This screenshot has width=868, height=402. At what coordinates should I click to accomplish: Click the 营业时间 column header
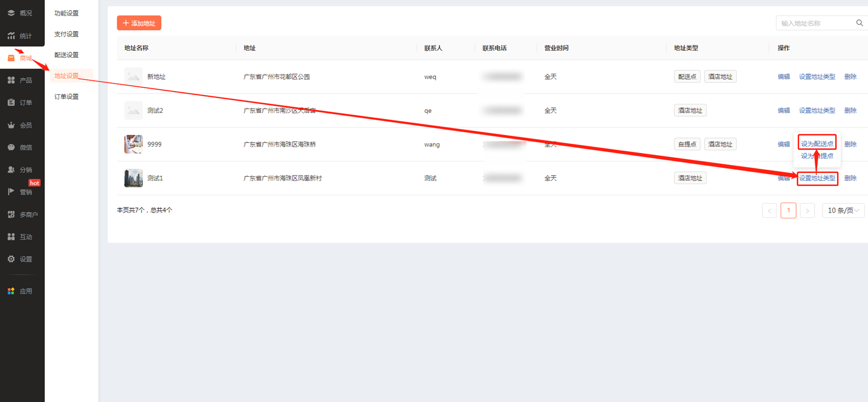click(x=556, y=48)
